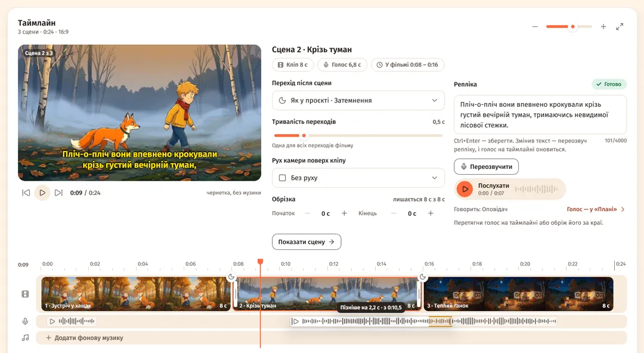Zoom out timeline with minus icon
Viewport: 644px width, 353px height.
pyautogui.click(x=535, y=27)
